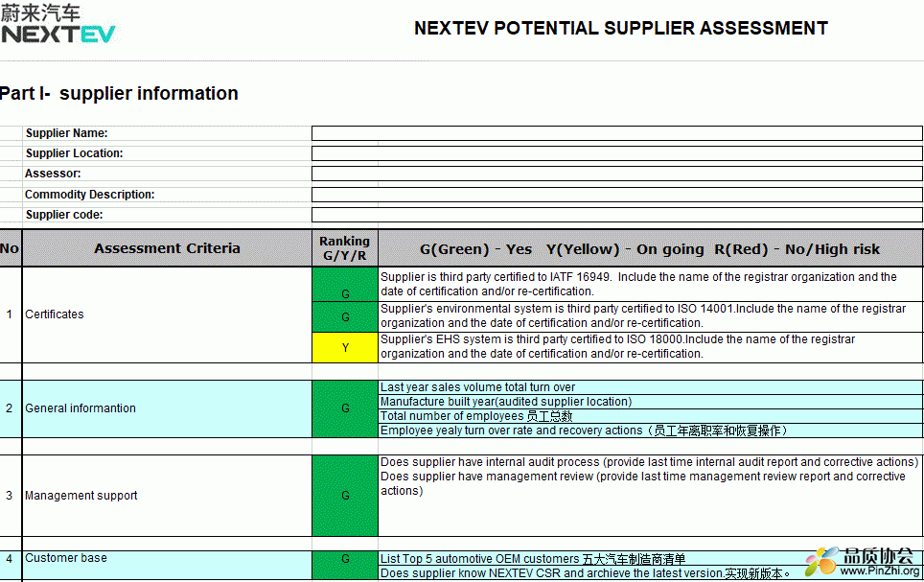Select the green ranking cell for ISO 14001
This screenshot has width=924, height=582.
click(345, 317)
